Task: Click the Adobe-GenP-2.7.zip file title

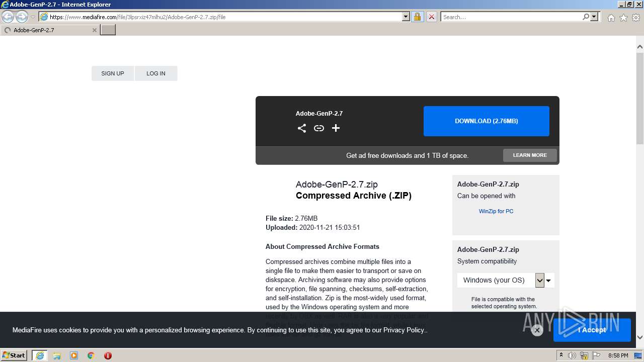Action: 337,185
